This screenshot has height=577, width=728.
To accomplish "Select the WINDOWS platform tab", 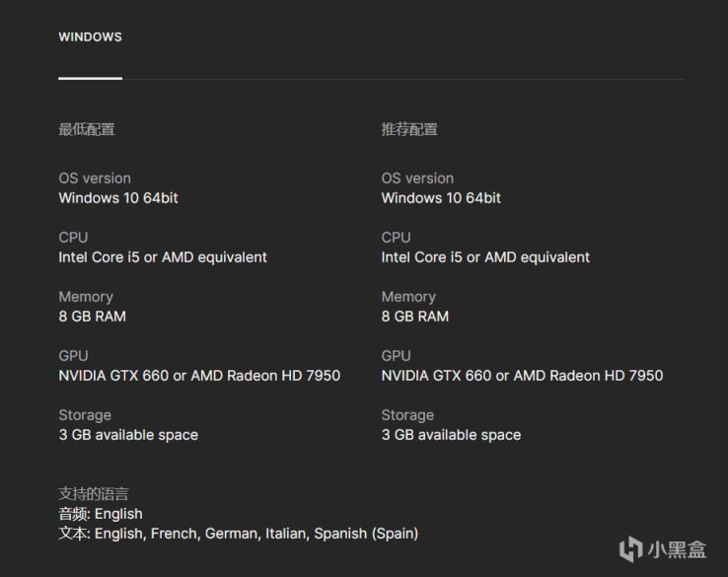I will (90, 37).
